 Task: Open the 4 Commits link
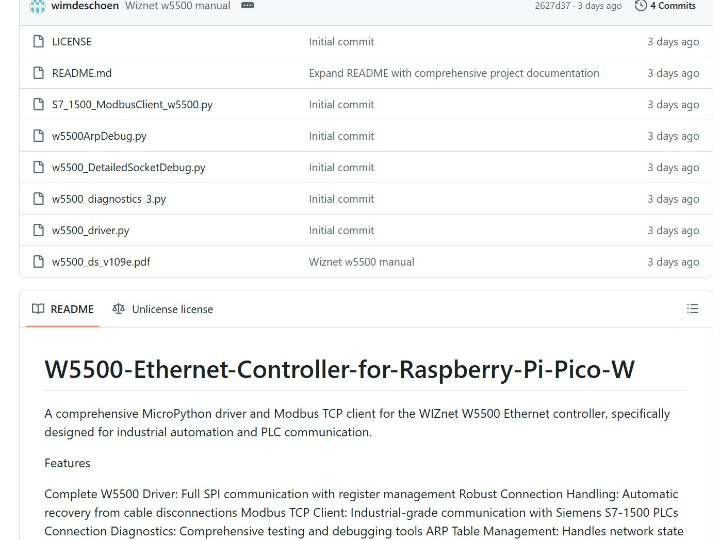point(673,6)
